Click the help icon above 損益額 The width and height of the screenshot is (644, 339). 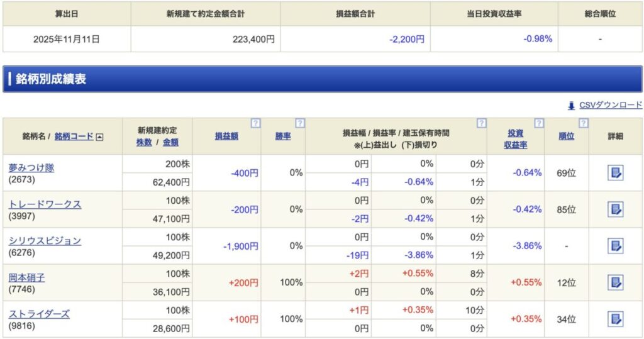pyautogui.click(x=255, y=123)
